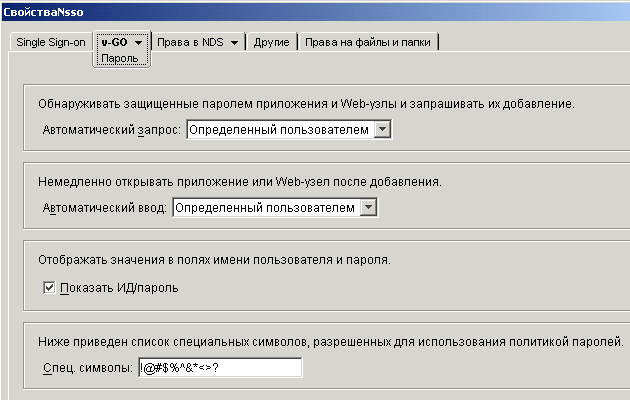Viewport: 630px width, 400px height.
Task: Click the special symbols description text
Action: click(x=331, y=341)
